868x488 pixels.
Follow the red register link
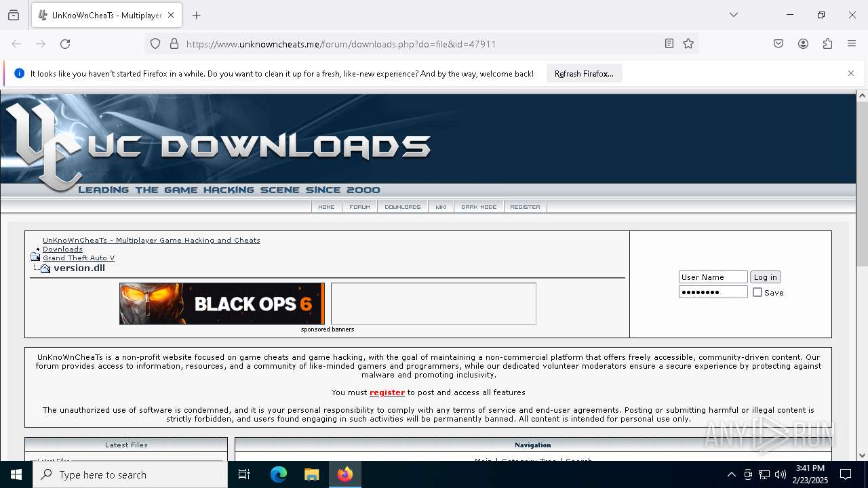387,392
